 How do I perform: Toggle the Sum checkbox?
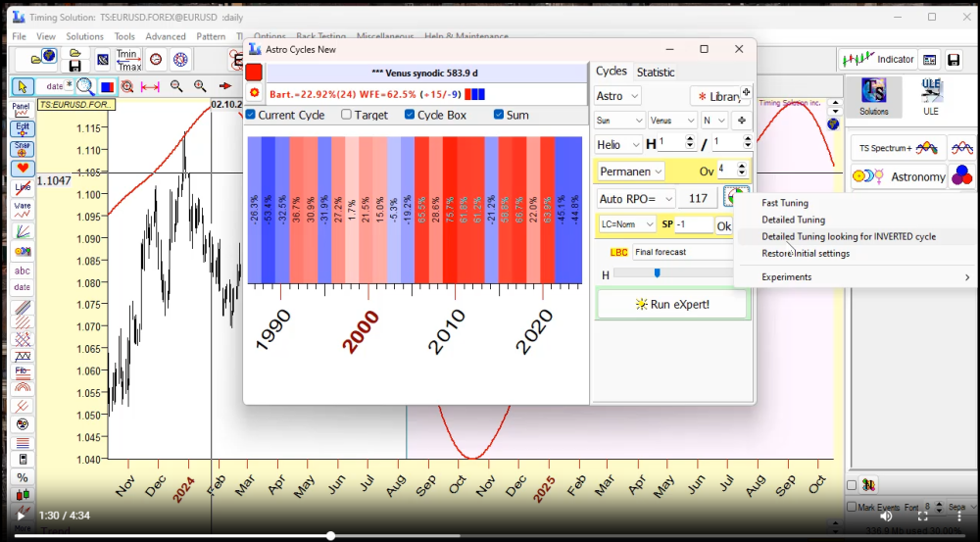499,115
